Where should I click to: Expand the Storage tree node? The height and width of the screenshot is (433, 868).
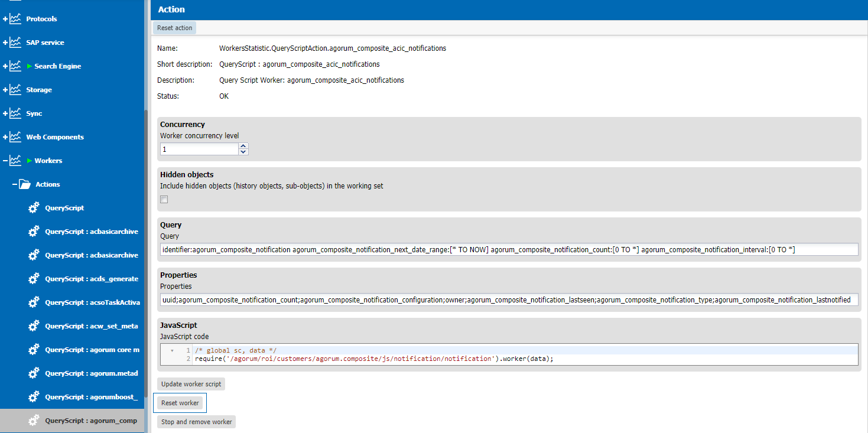(x=5, y=90)
